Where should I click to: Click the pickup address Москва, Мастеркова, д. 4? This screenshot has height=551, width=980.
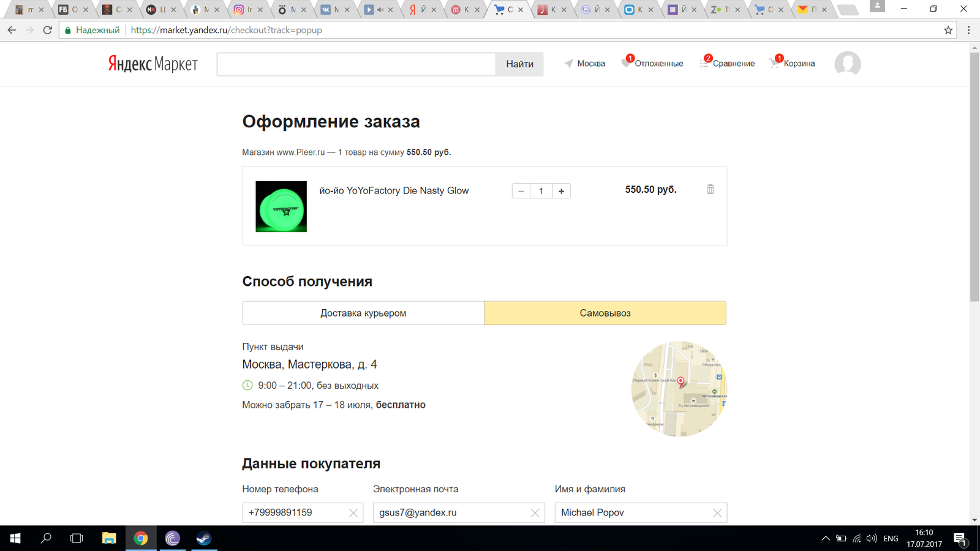309,364
